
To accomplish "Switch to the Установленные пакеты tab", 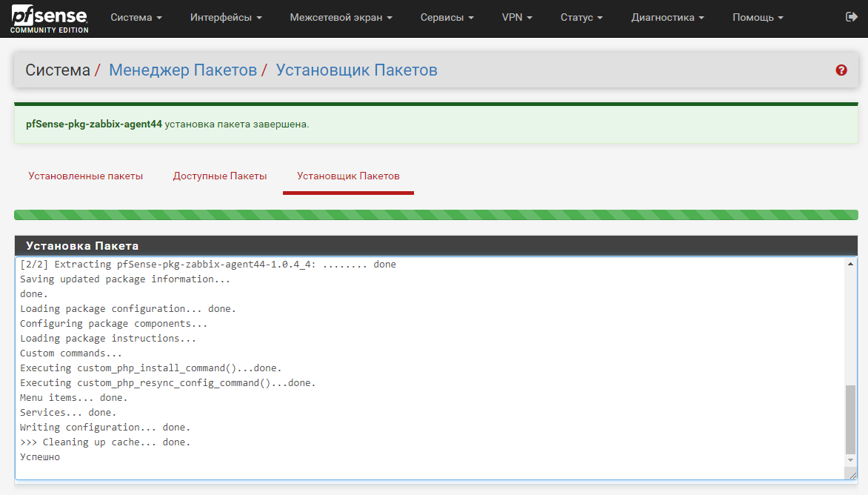I will [86, 176].
